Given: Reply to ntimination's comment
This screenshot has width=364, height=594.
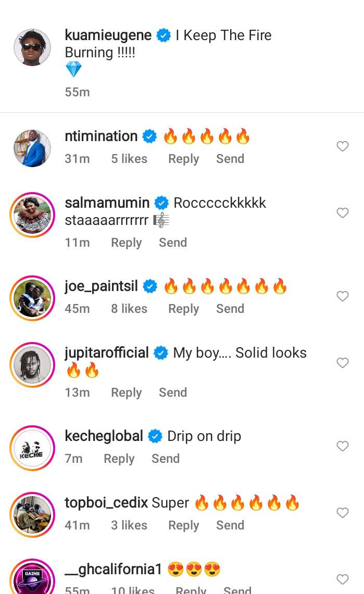Looking at the screenshot, I should coord(183,159).
